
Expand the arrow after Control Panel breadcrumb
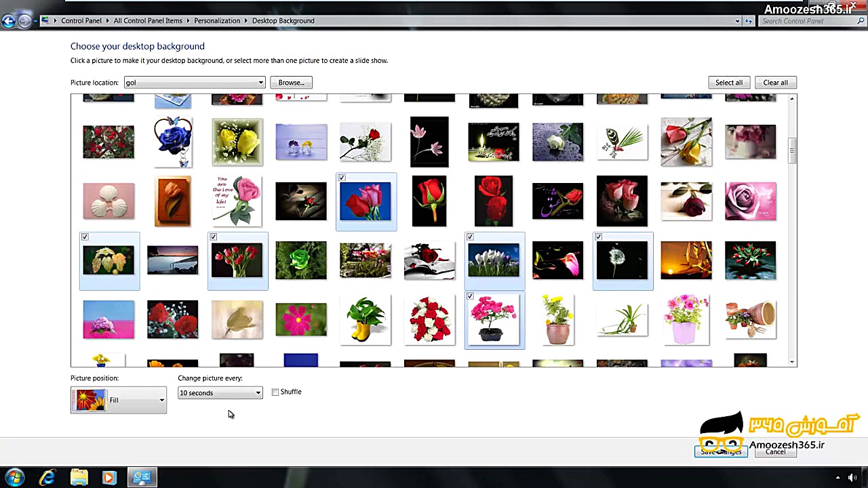pos(108,21)
